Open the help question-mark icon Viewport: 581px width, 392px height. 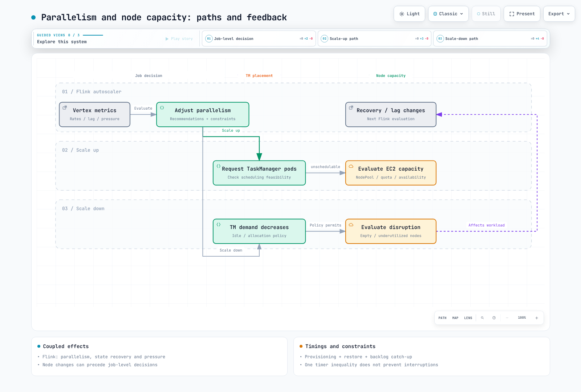pos(494,318)
